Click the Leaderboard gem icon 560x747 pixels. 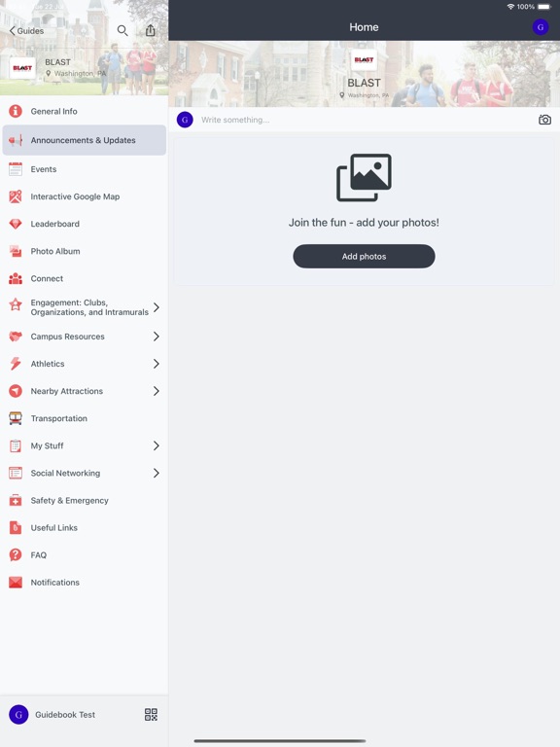16,224
